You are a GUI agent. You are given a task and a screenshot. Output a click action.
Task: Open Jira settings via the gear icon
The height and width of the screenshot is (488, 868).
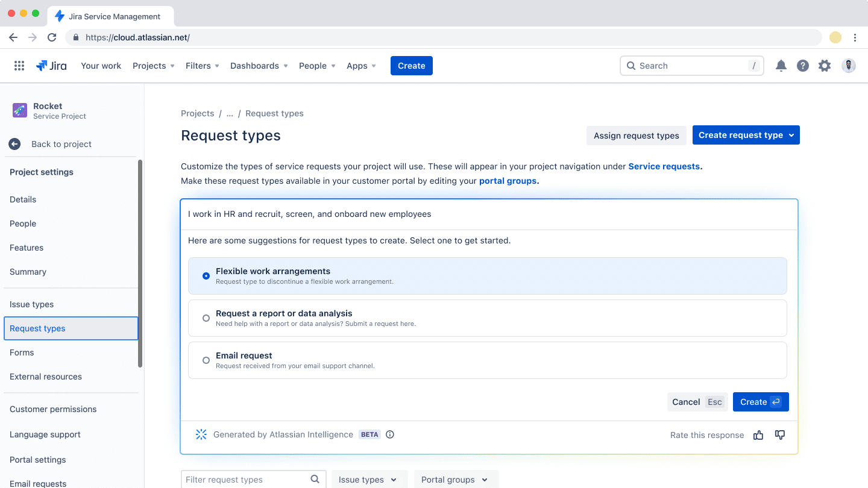[825, 66]
